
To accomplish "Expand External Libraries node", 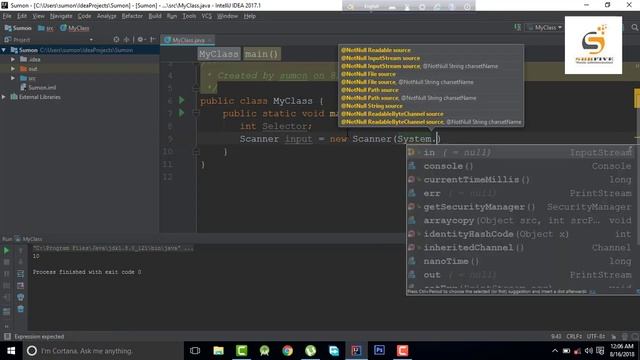I will 4,97.
